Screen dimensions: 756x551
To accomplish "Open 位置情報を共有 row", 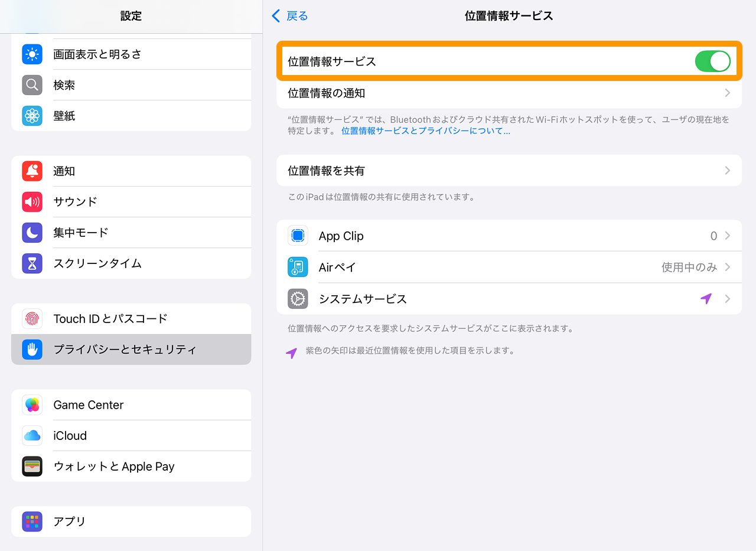I will 509,171.
